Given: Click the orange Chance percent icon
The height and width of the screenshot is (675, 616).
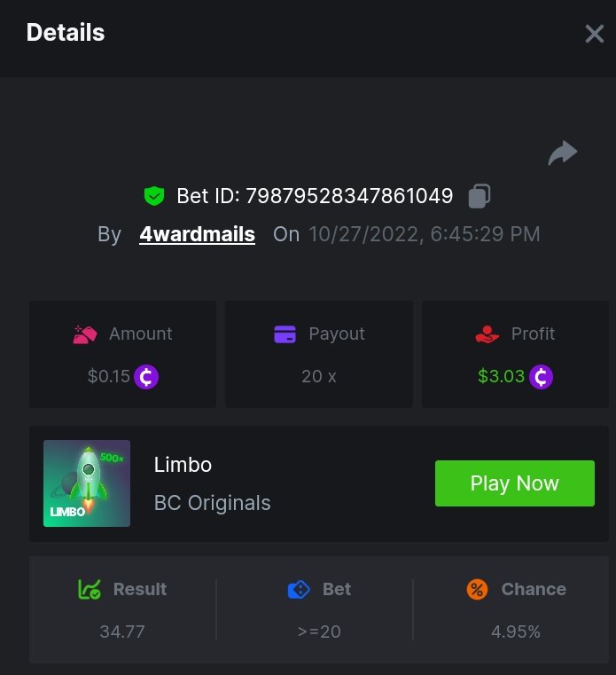Looking at the screenshot, I should (477, 589).
